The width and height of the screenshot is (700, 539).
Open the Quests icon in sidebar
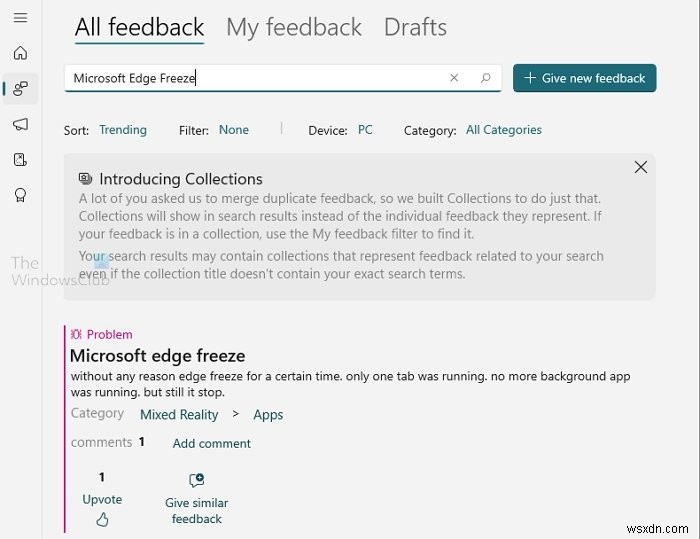(20, 159)
